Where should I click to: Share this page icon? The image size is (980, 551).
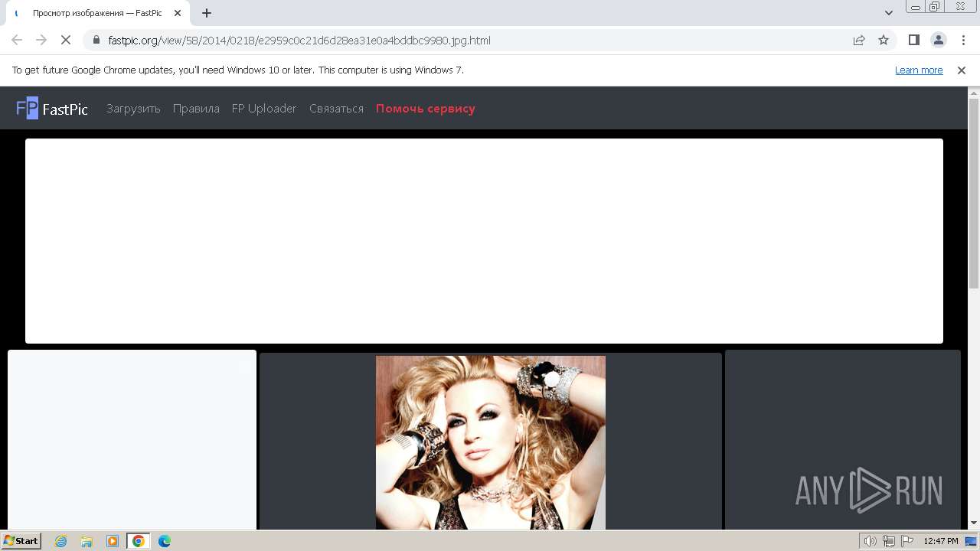(859, 40)
